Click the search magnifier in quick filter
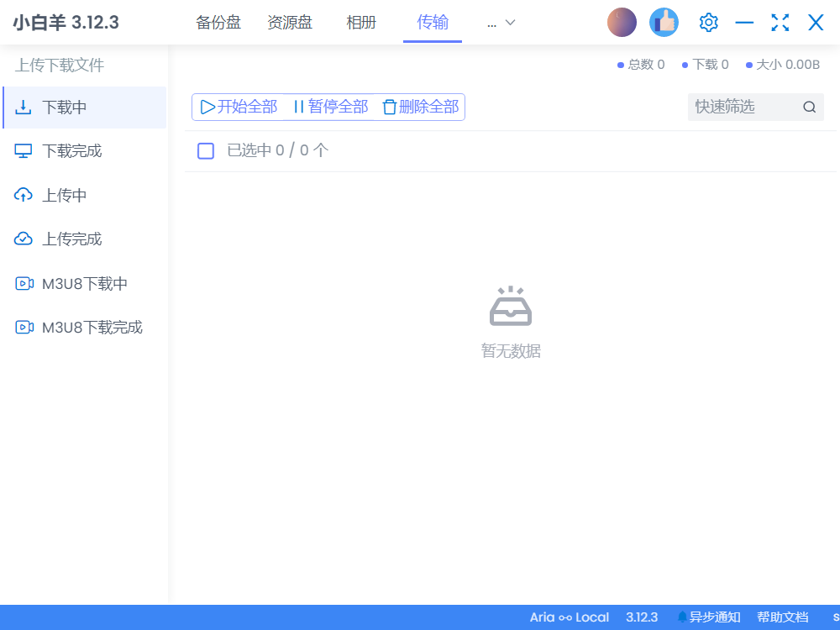The width and height of the screenshot is (840, 630). [x=809, y=107]
